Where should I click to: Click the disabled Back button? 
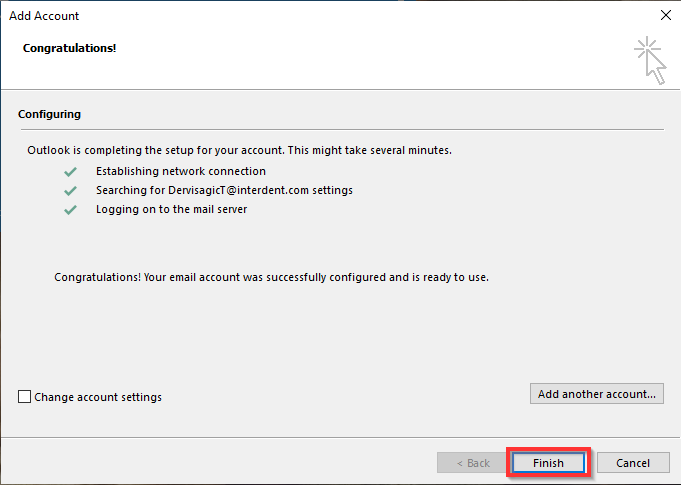473,463
